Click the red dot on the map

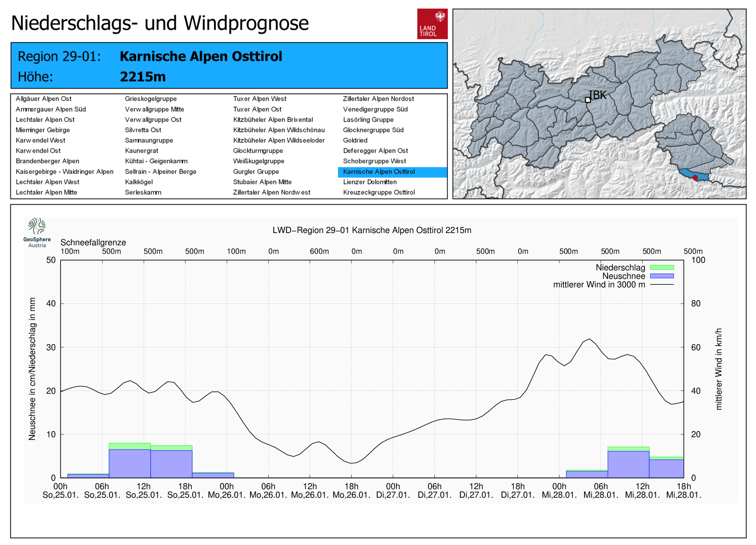click(x=695, y=178)
